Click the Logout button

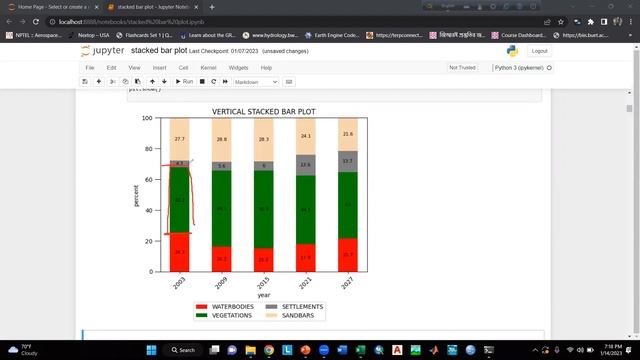539,51
